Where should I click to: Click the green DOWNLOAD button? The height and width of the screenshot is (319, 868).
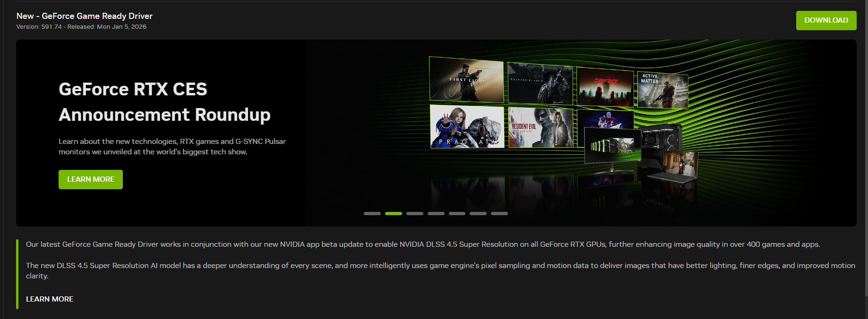(x=826, y=20)
